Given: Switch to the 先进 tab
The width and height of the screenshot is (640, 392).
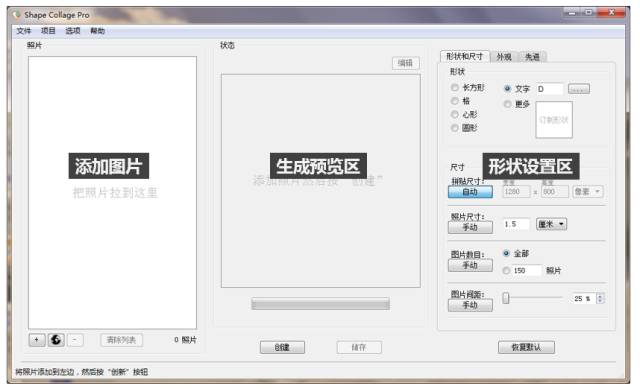Looking at the screenshot, I should (x=532, y=57).
